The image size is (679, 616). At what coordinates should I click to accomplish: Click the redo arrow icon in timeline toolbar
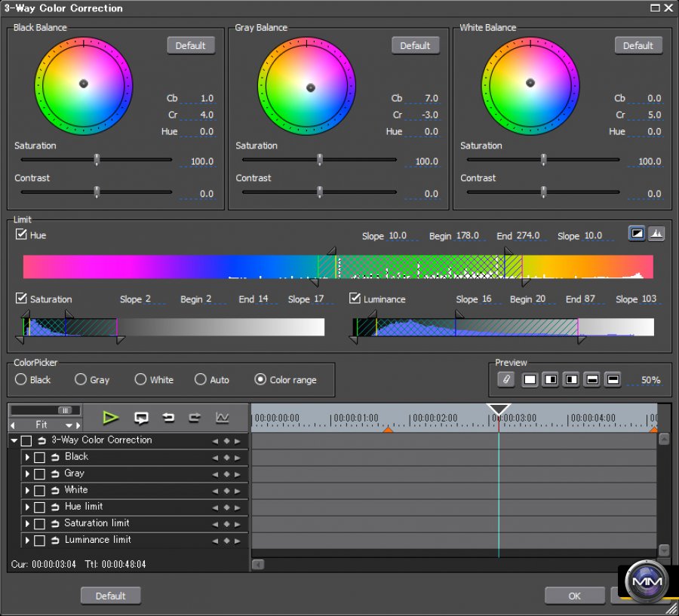(195, 418)
